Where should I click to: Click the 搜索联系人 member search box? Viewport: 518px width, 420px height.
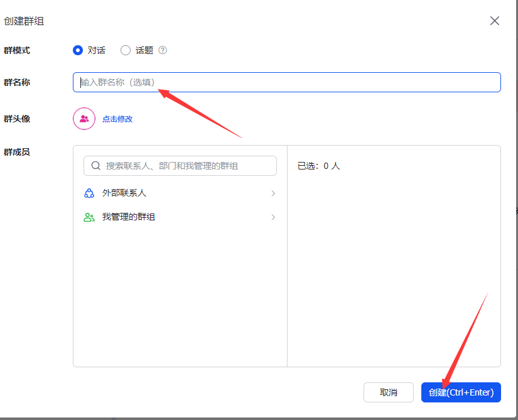[x=180, y=166]
